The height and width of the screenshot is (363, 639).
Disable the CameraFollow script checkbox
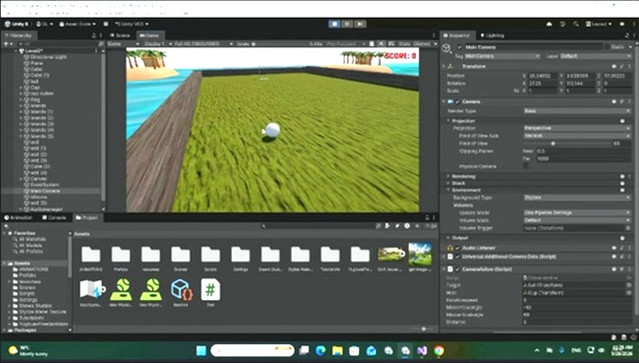[x=458, y=269]
